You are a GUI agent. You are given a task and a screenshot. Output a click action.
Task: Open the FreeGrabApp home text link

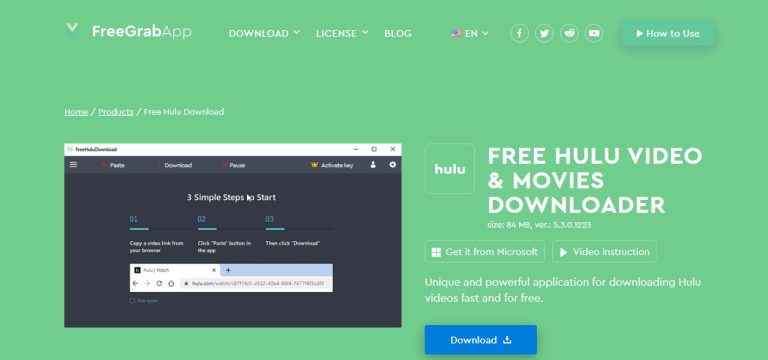pos(142,32)
